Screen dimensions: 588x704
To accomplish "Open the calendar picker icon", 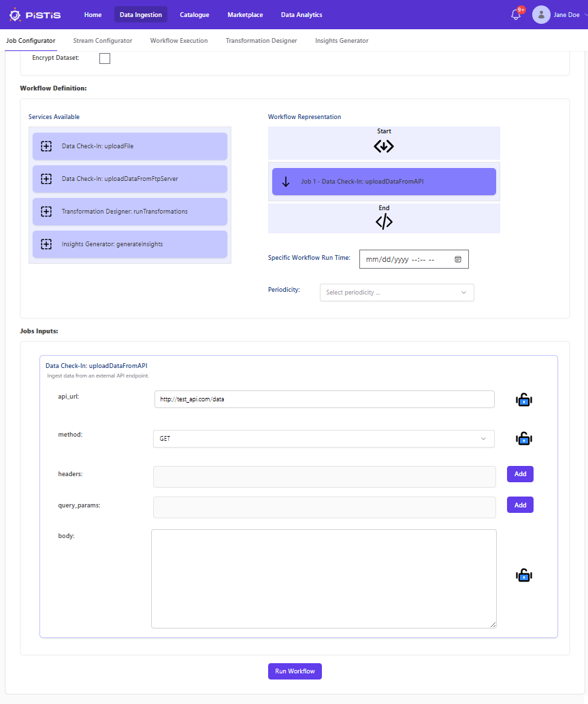I will pos(458,259).
